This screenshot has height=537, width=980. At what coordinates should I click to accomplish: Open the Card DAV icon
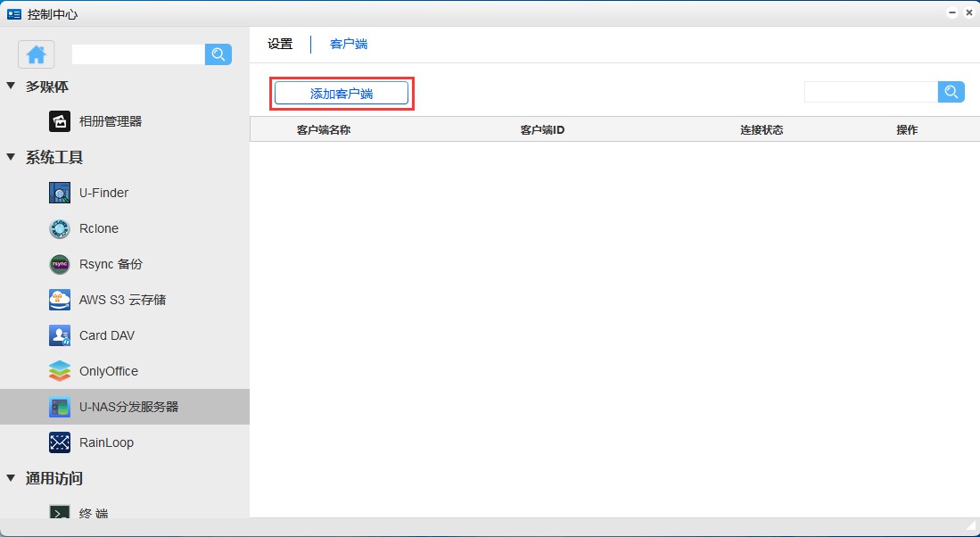point(60,335)
